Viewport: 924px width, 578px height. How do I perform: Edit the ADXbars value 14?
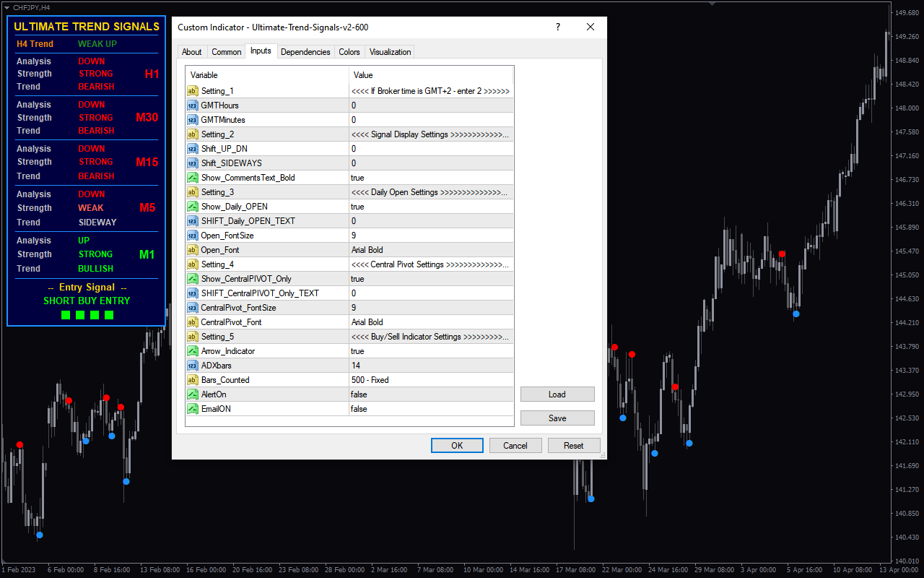pos(431,366)
